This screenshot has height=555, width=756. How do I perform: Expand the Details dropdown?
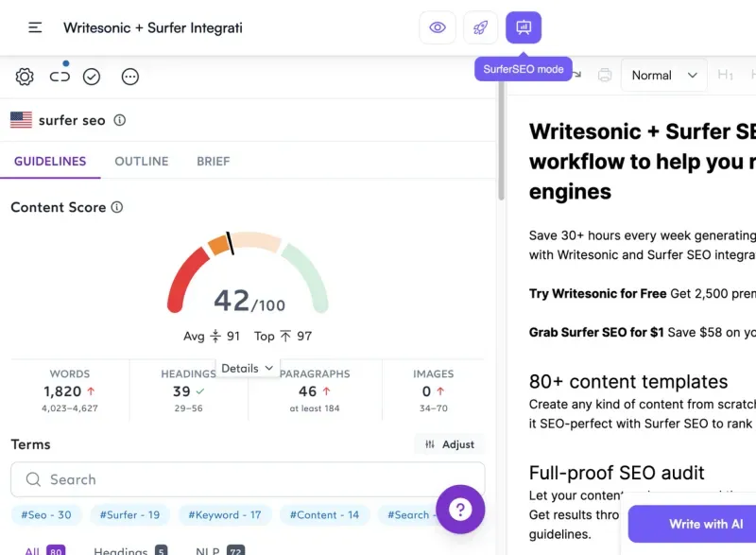[x=248, y=369]
